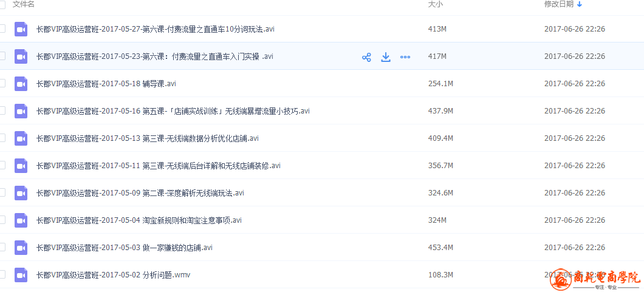The height and width of the screenshot is (295, 644).
Task: Click size value 413M
Action: coord(437,29)
